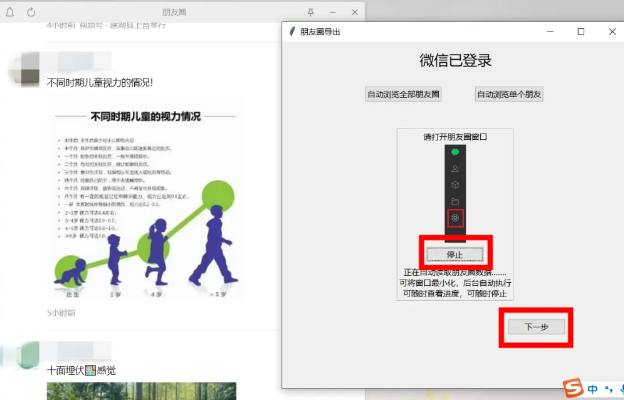Image resolution: width=624 pixels, height=400 pixels.
Task: Open the landscape photo in second post
Action: (x=141, y=390)
